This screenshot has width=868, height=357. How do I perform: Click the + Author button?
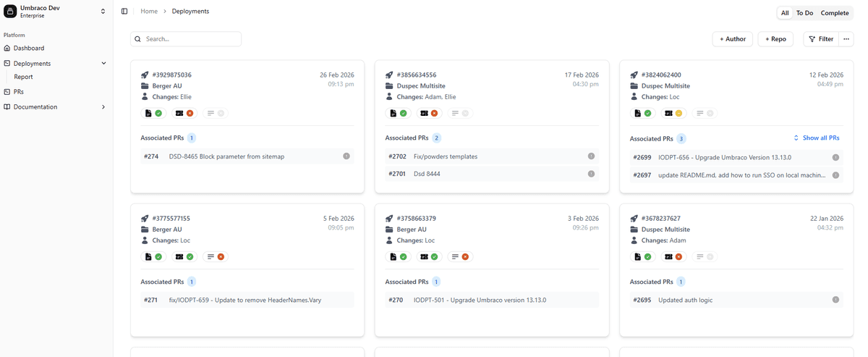(x=732, y=39)
